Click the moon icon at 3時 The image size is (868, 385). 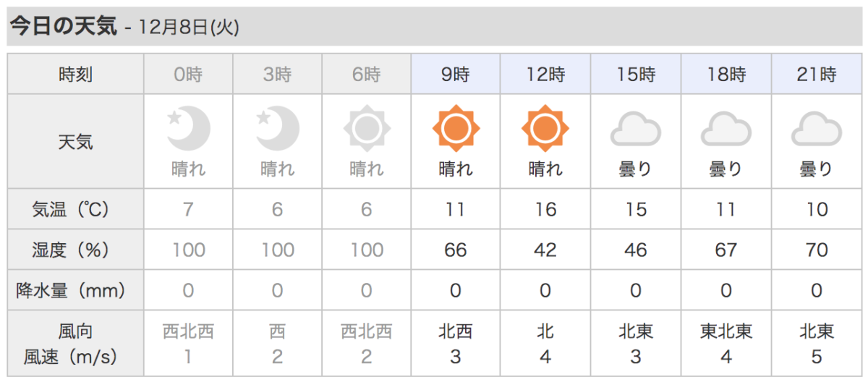coord(278,129)
